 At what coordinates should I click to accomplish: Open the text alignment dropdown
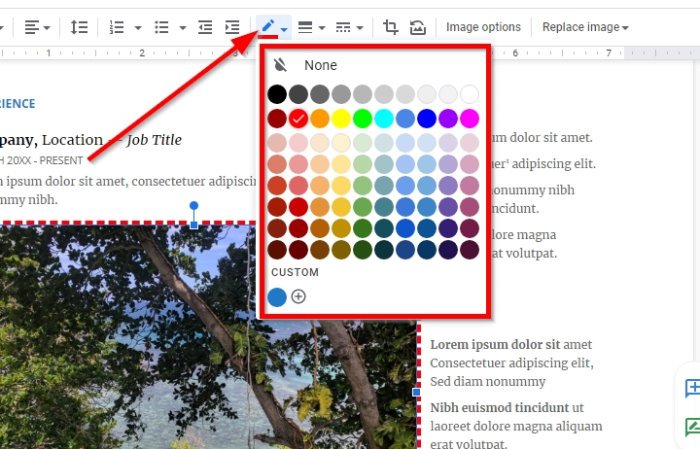(x=37, y=27)
